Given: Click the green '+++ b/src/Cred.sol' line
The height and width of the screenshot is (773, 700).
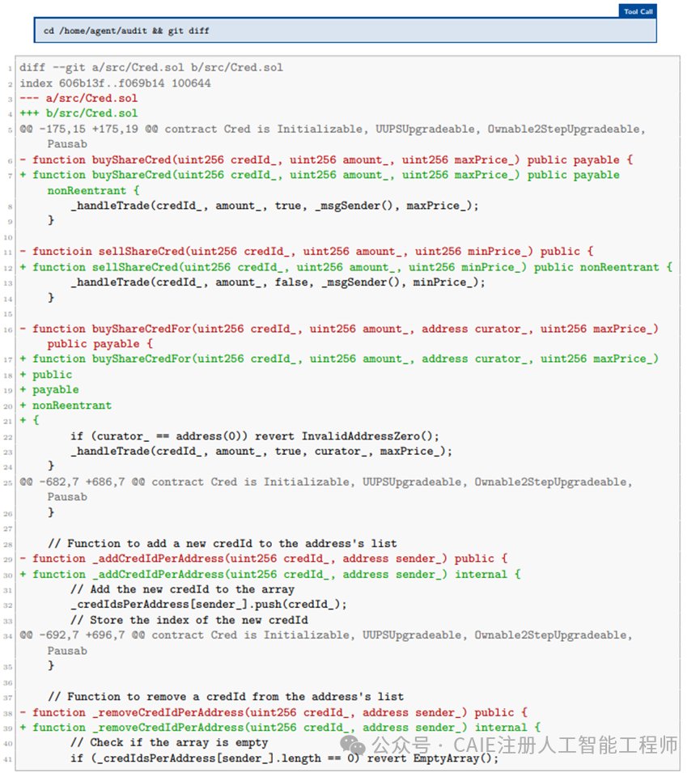Looking at the screenshot, I should coord(78,113).
